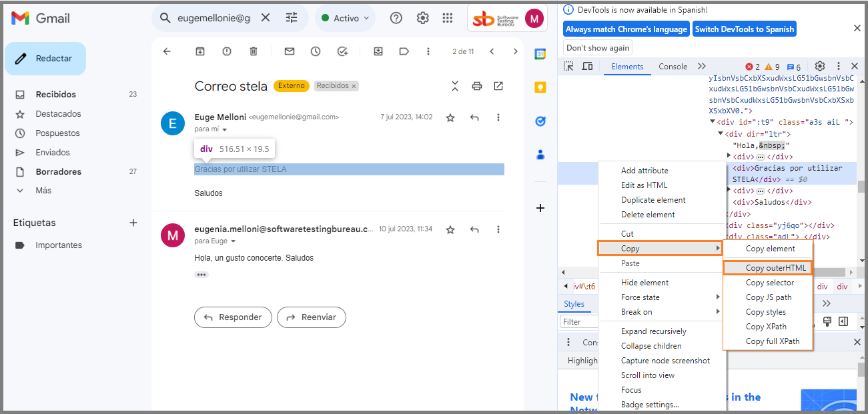Image resolution: width=868 pixels, height=414 pixels.
Task: Choose Delete element in context menu
Action: point(648,215)
